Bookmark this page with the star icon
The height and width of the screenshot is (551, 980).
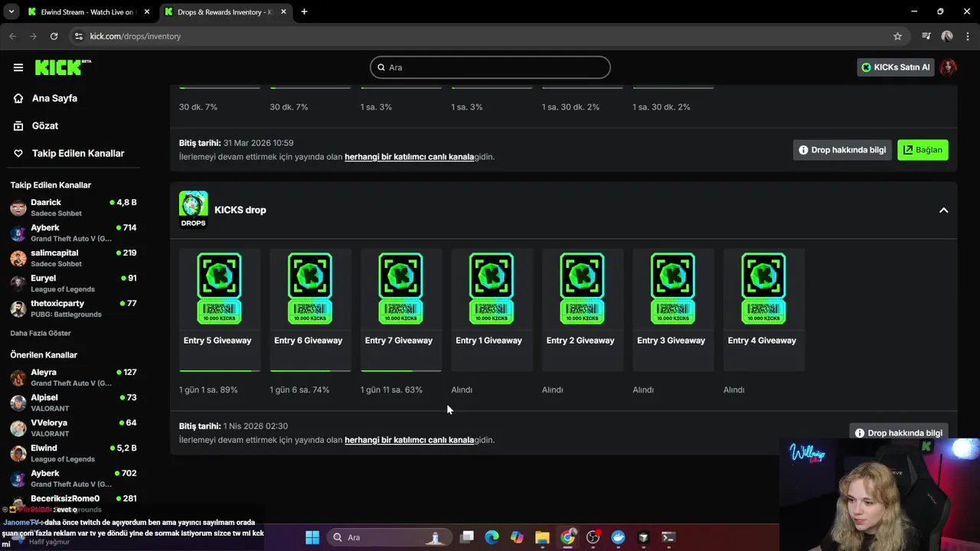[x=897, y=36]
